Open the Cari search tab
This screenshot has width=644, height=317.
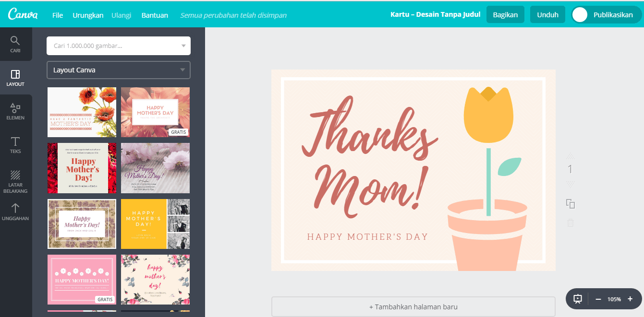coord(15,44)
